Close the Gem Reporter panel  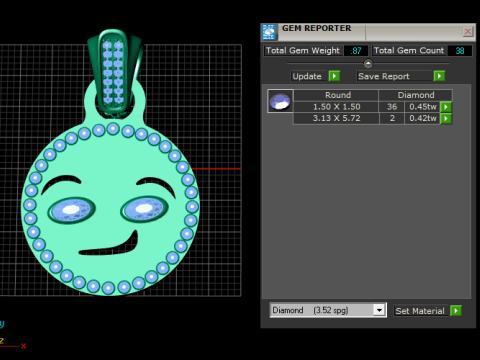tap(468, 31)
